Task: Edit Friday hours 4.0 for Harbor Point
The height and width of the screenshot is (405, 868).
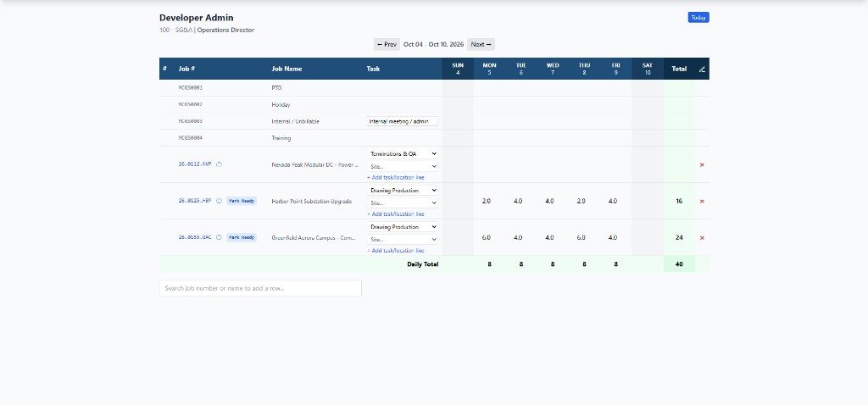Action: [613, 202]
